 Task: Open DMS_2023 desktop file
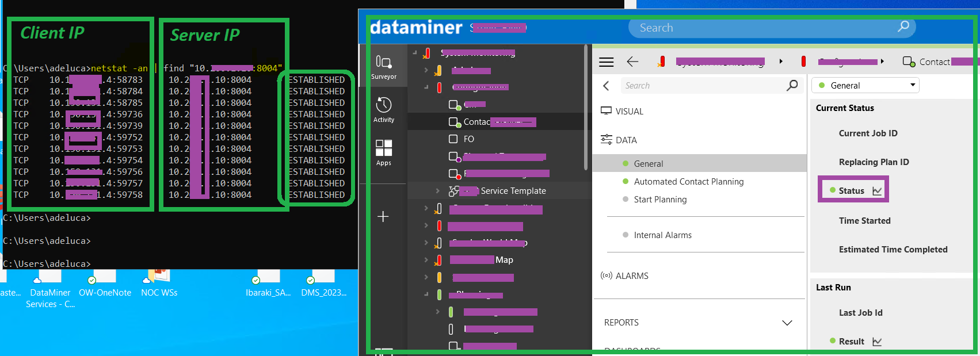pyautogui.click(x=323, y=285)
